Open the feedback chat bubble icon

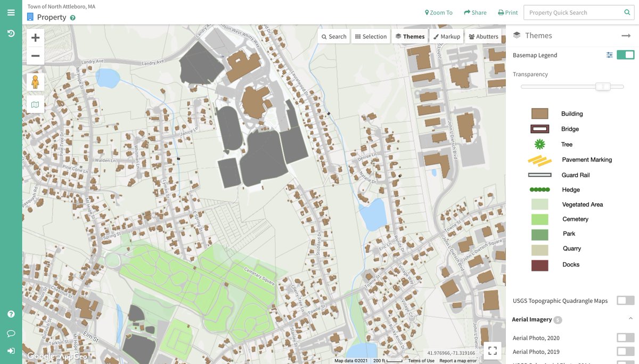(11, 334)
